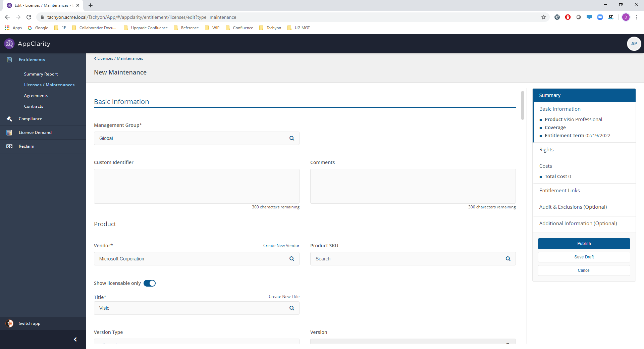Jump to Entitlement Links section
This screenshot has height=349, width=644.
coord(559,191)
